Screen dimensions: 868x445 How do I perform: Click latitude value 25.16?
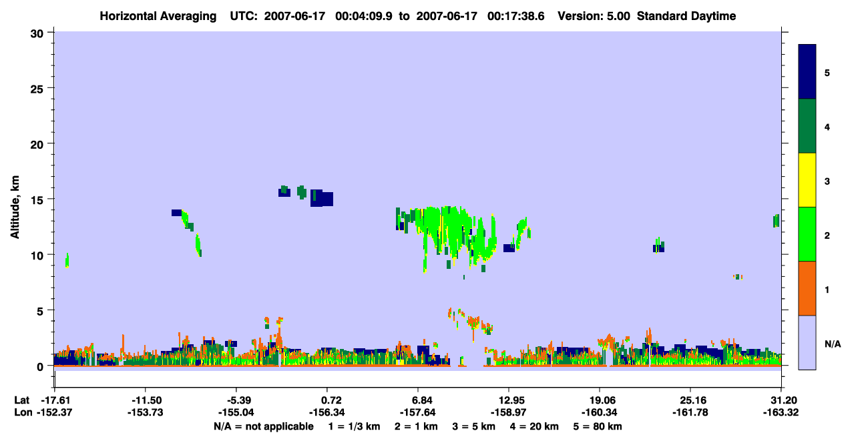tap(694, 400)
